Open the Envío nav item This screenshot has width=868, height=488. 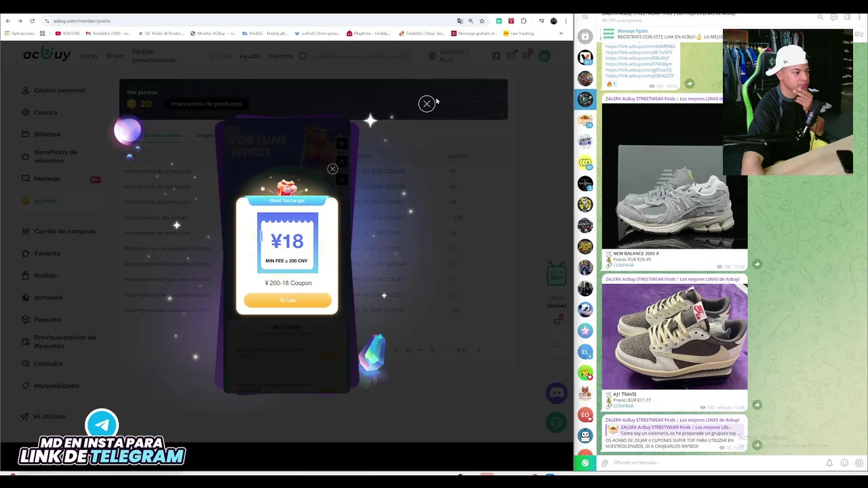[x=115, y=56]
